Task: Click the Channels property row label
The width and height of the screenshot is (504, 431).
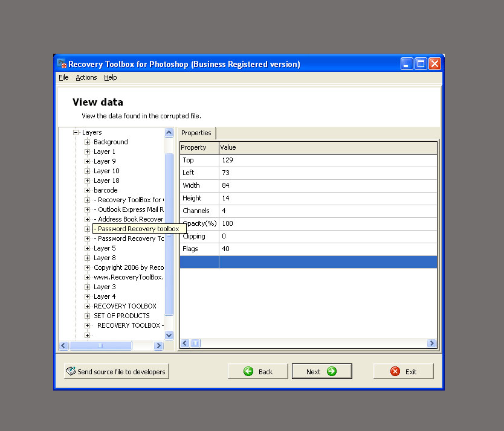Action: [x=196, y=211]
